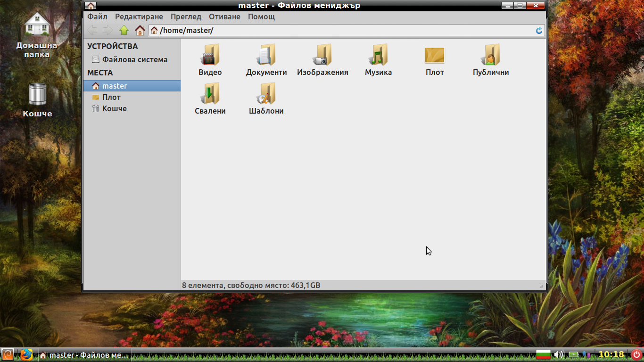
Task: Open the Свалени folder
Action: click(x=210, y=99)
